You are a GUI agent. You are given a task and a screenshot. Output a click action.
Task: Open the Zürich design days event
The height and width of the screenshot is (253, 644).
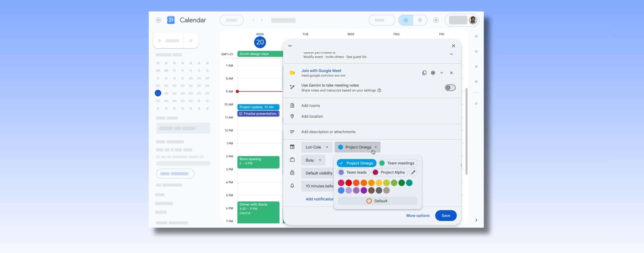coord(260,54)
